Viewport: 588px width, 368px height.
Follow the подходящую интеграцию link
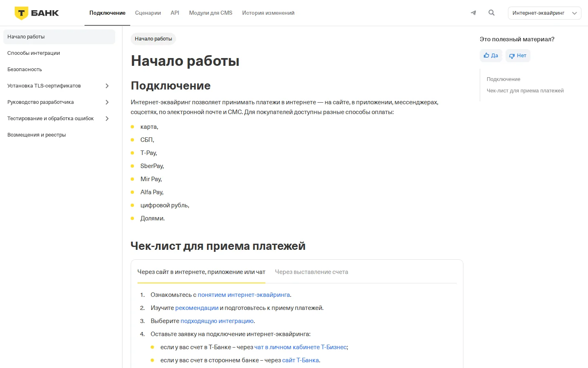[x=217, y=321]
